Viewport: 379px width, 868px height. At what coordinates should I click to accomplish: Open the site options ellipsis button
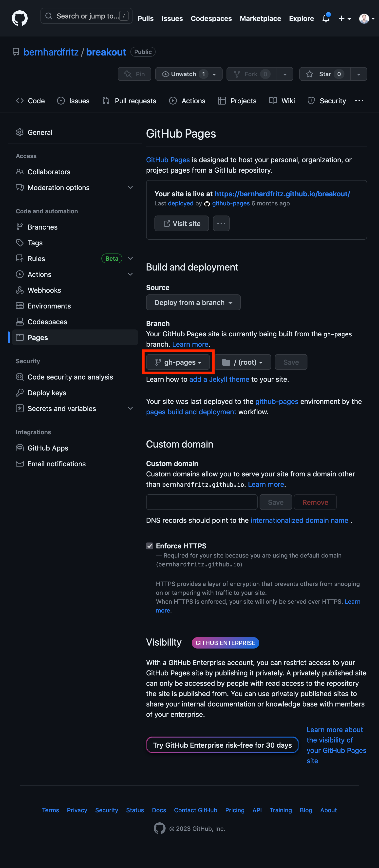[x=221, y=224]
